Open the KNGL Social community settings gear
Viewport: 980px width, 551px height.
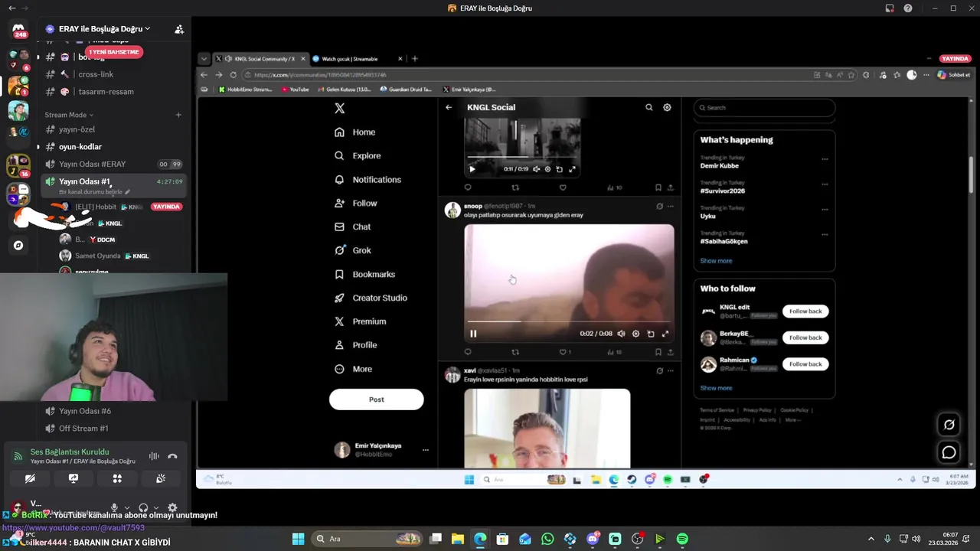coord(667,107)
